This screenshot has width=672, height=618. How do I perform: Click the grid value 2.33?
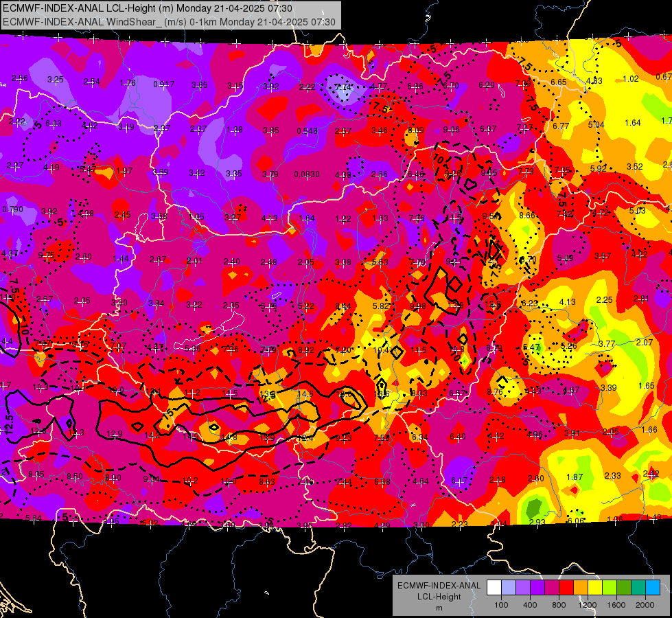(x=612, y=476)
